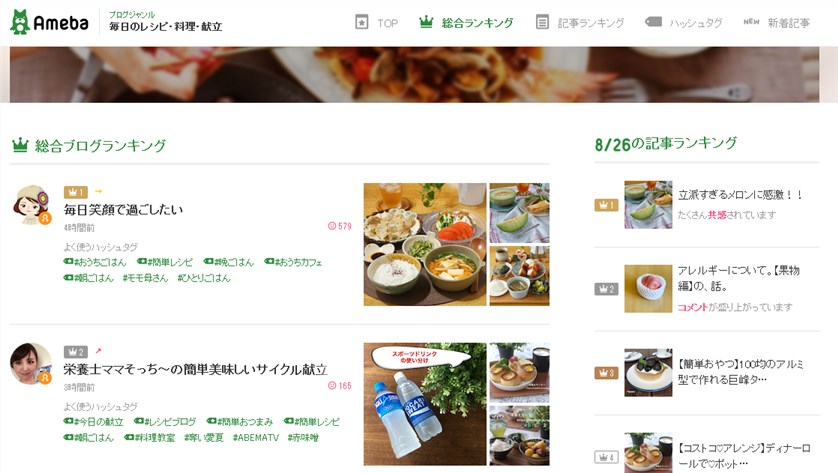Click the crown rank 1 badge in the blog ranking

click(x=75, y=192)
